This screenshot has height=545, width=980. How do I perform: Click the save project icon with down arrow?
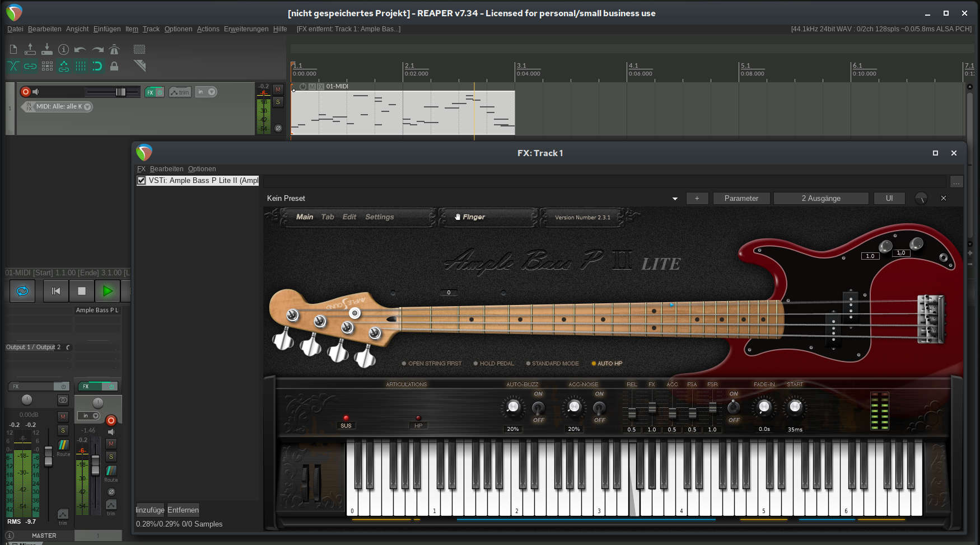47,49
